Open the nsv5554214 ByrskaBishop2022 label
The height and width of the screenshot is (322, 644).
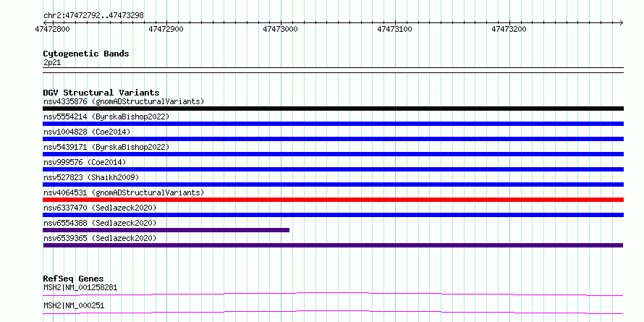[106, 116]
